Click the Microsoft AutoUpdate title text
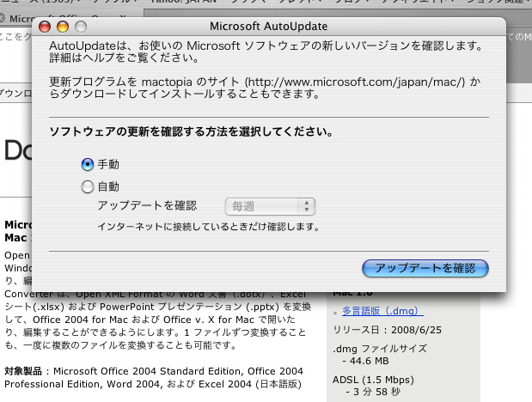 268,26
